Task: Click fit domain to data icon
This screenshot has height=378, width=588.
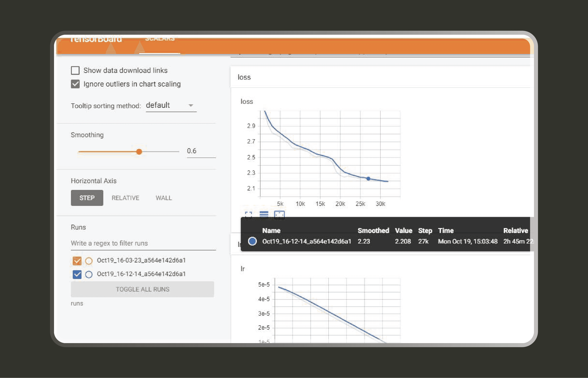Action: (279, 214)
